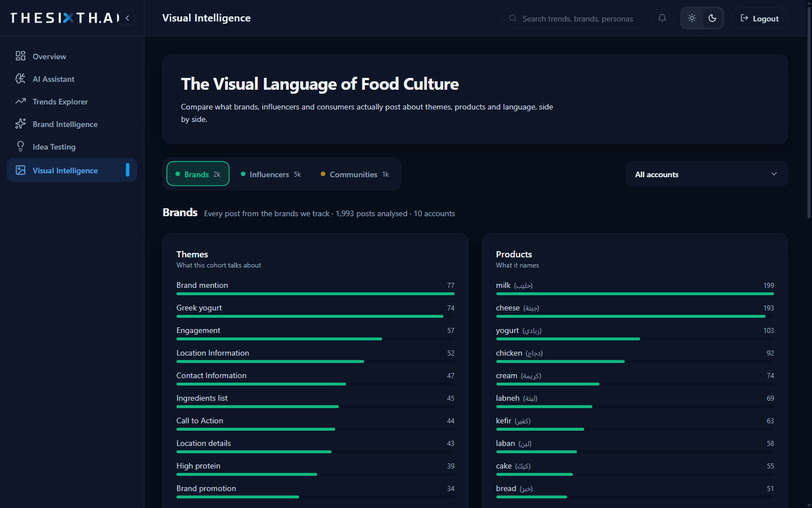Click the Overview grid icon
This screenshot has width=812, height=508.
[x=20, y=56]
